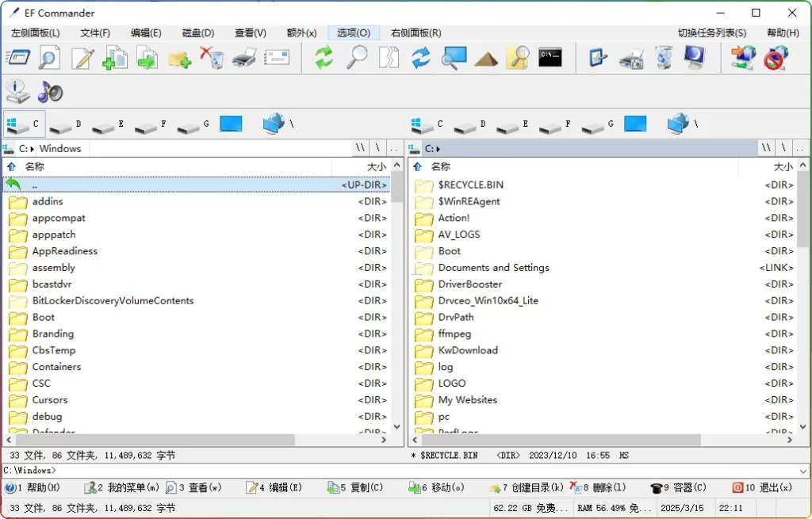Open the 文件(F) menu
The image size is (812, 519).
[95, 32]
